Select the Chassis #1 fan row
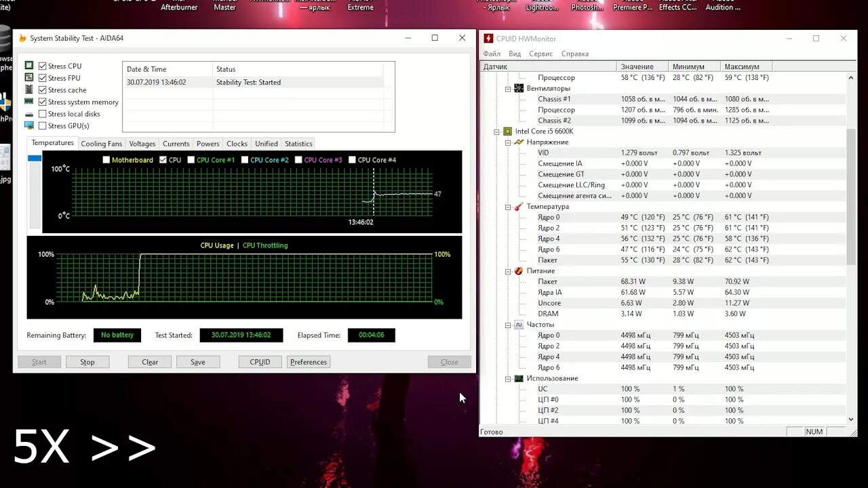 (663, 99)
